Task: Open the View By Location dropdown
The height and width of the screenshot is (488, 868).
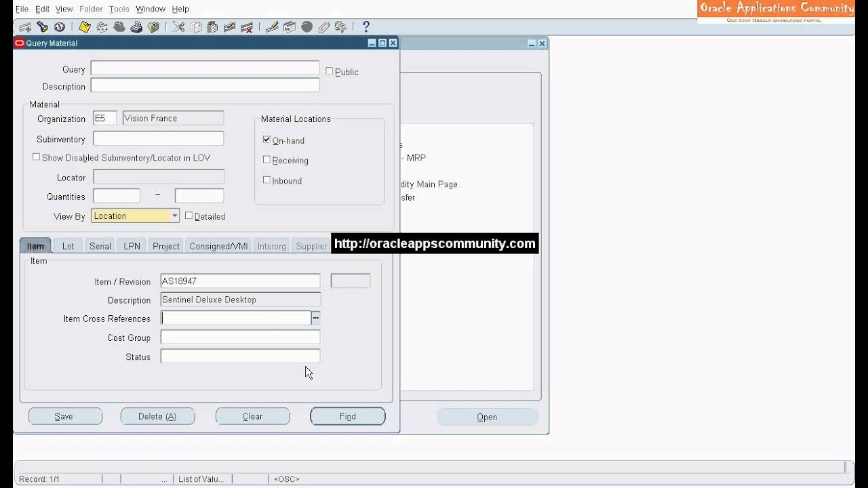Action: coord(174,216)
